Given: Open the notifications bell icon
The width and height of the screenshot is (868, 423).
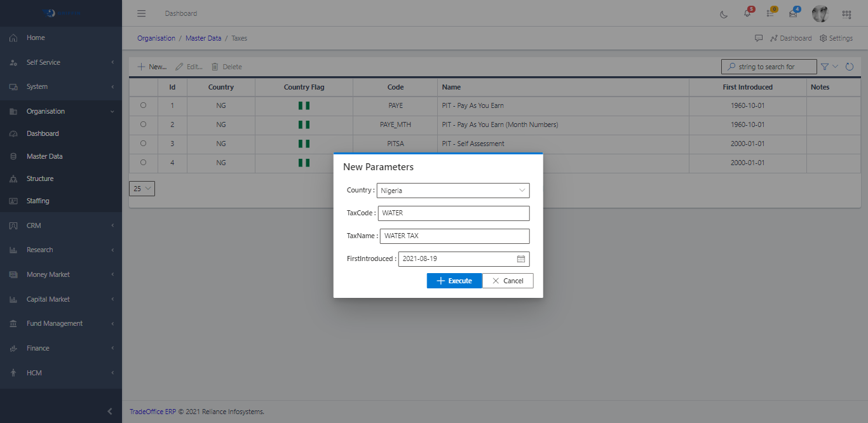Looking at the screenshot, I should click(747, 14).
